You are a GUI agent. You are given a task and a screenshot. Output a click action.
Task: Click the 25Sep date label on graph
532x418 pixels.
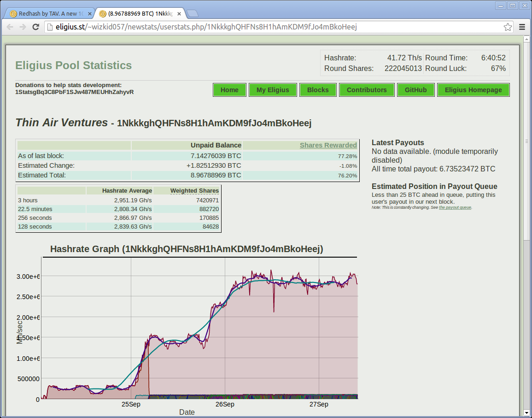tap(131, 405)
